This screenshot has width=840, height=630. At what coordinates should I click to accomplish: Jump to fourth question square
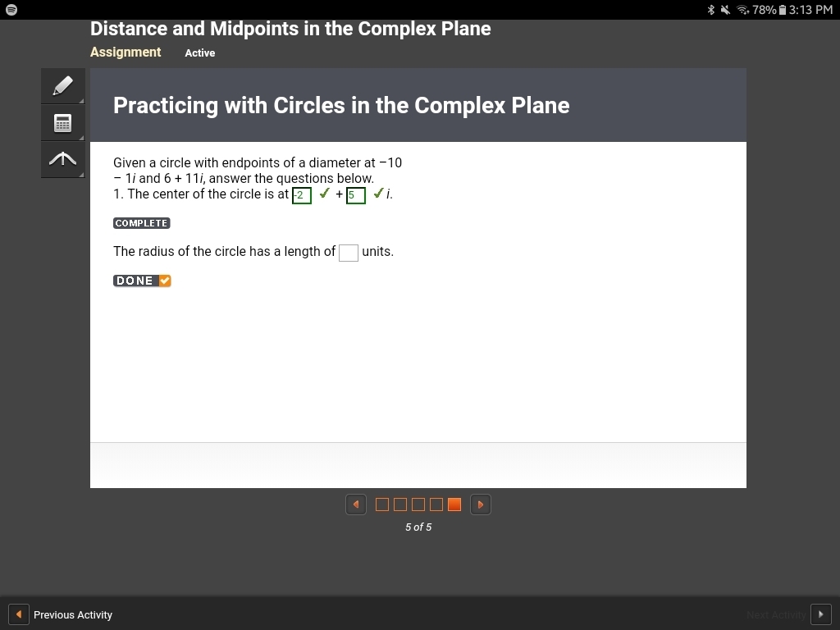click(x=436, y=504)
